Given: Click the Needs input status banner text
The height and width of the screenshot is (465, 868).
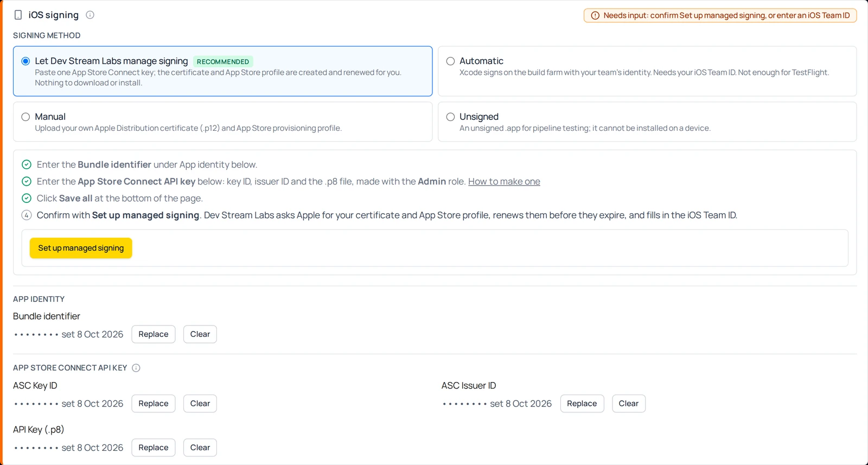Looking at the screenshot, I should [x=726, y=16].
